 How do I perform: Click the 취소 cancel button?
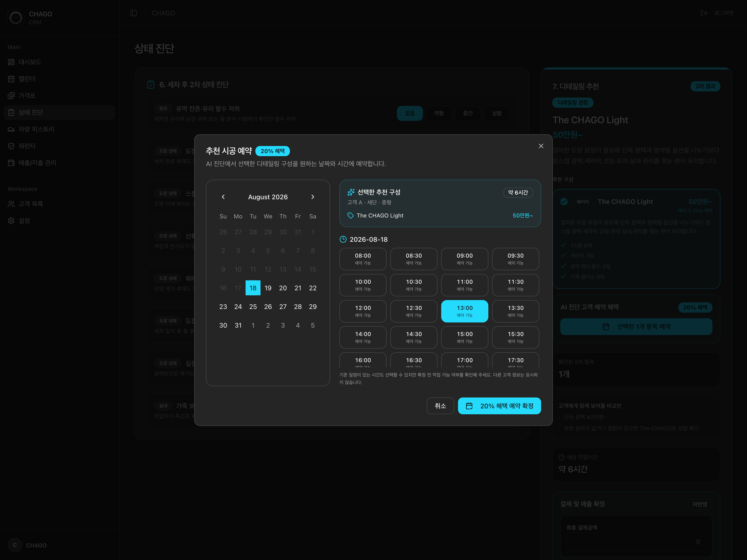[x=440, y=406]
